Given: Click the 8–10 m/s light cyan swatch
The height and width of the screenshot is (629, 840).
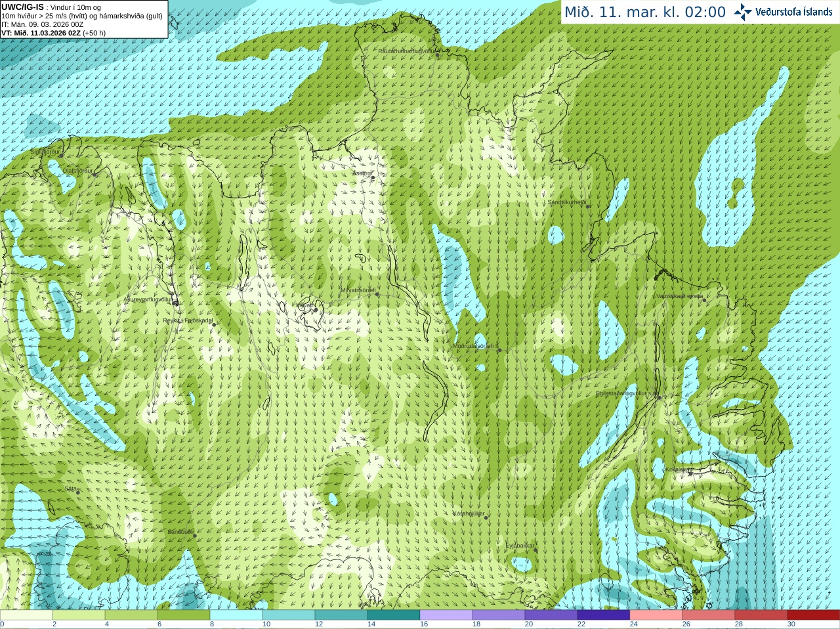Looking at the screenshot, I should coord(236,615).
